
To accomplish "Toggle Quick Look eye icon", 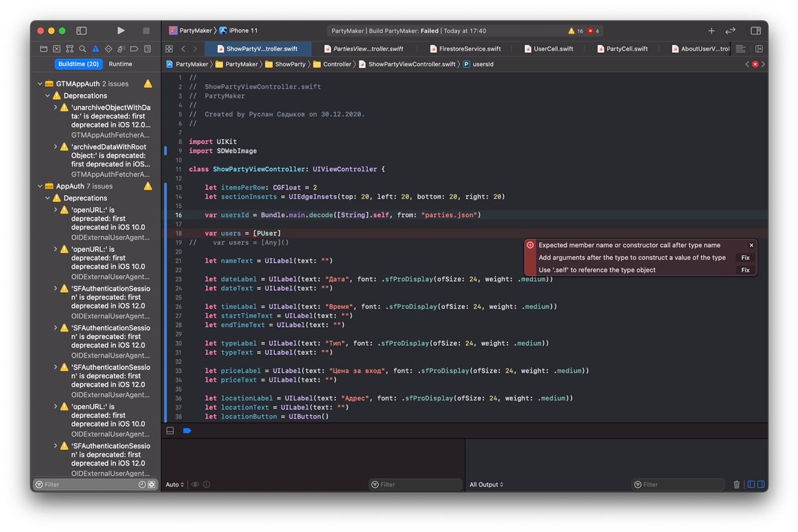I will point(195,485).
